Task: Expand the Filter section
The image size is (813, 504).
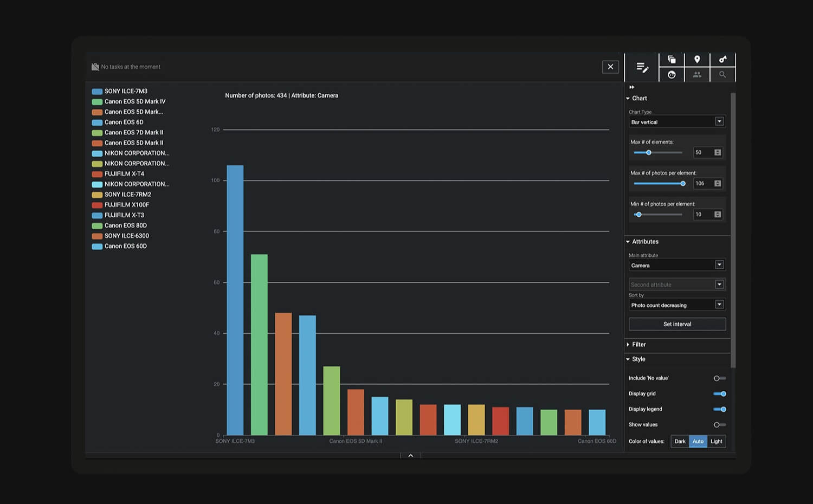Action: (x=628, y=345)
